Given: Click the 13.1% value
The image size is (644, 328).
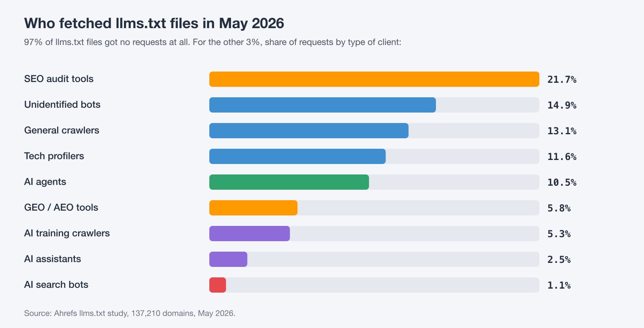Looking at the screenshot, I should (562, 131).
